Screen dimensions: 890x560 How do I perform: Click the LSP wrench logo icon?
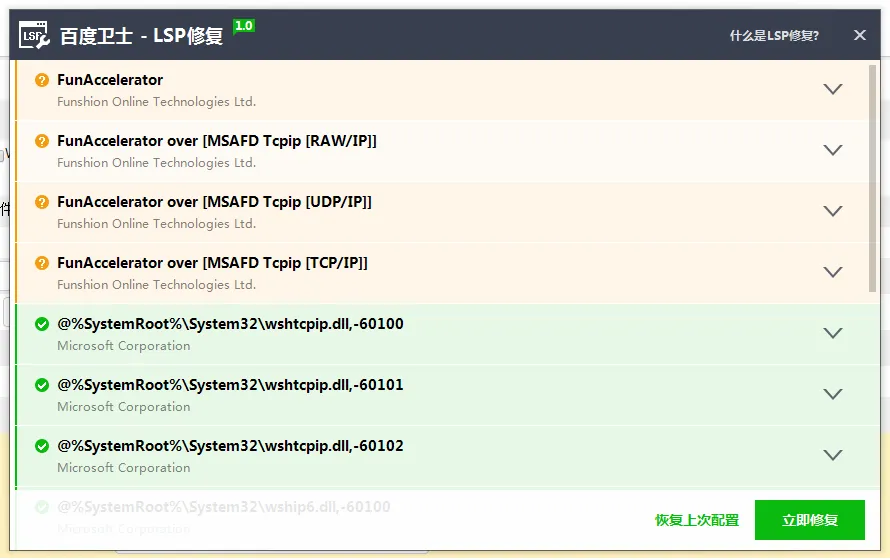[34, 35]
